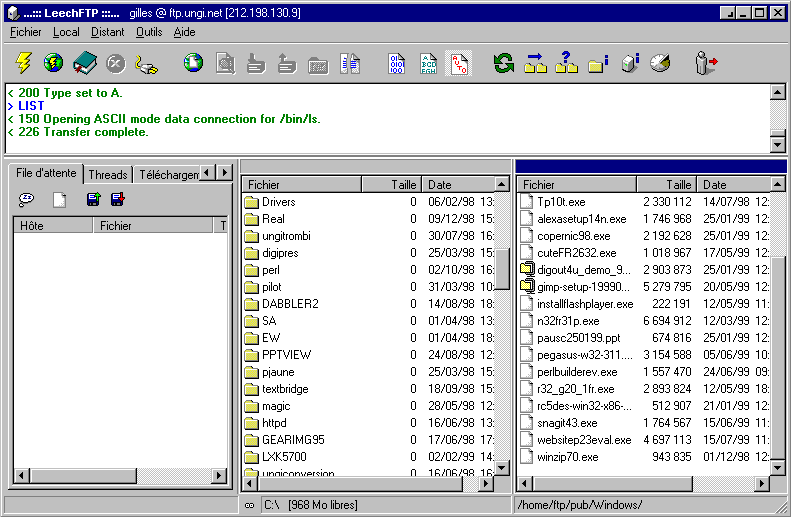The height and width of the screenshot is (517, 791).
Task: Click the grayed download hand icon
Action: (256, 64)
